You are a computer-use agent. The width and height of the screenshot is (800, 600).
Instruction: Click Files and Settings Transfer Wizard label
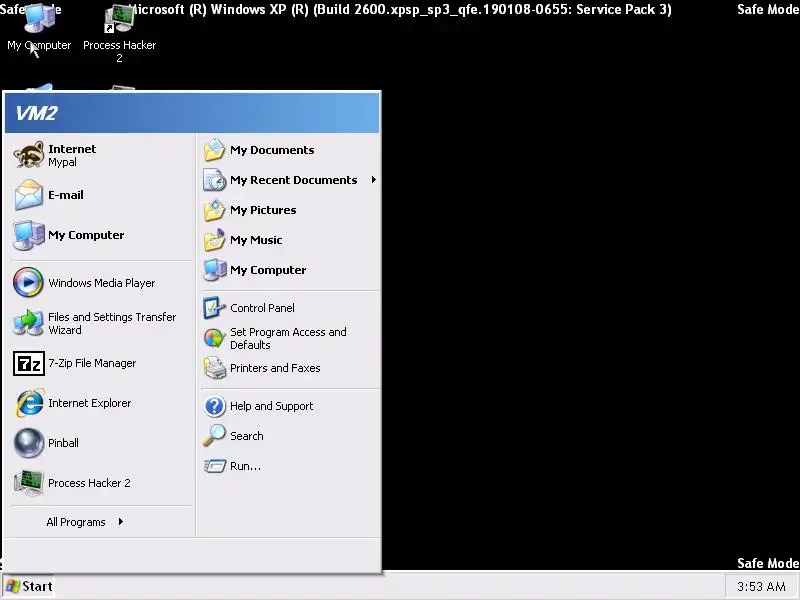[112, 323]
